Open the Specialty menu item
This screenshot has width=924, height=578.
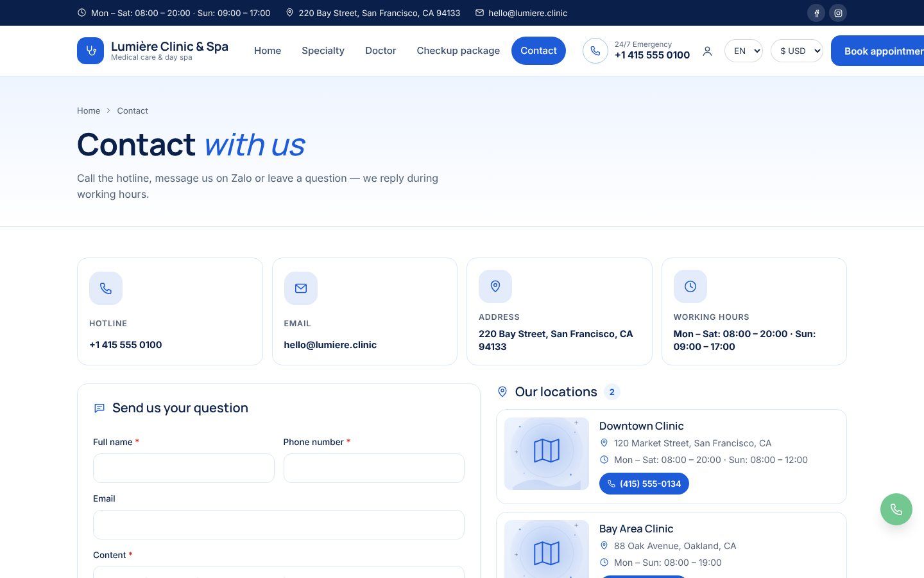click(323, 51)
